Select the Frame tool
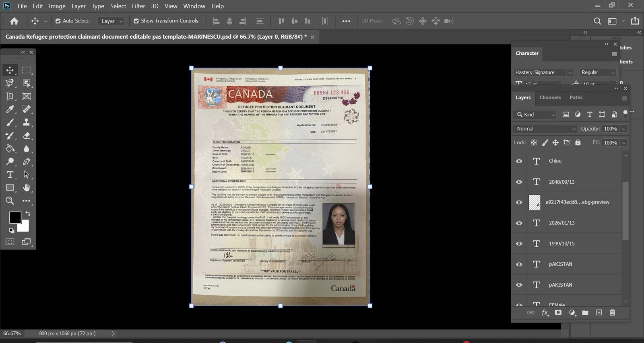This screenshot has width=644, height=343. (x=27, y=96)
